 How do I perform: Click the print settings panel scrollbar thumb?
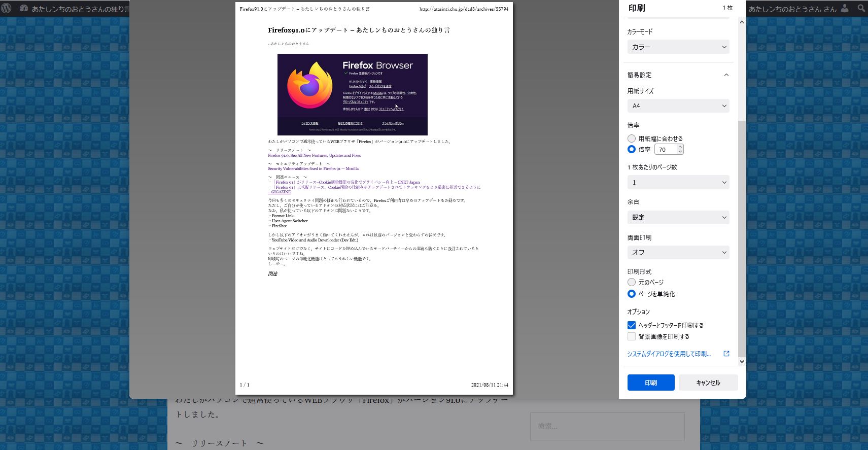pyautogui.click(x=742, y=238)
